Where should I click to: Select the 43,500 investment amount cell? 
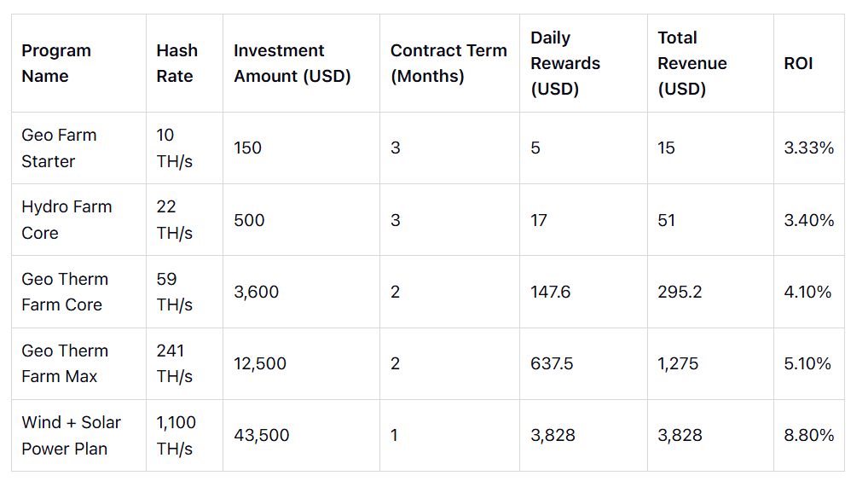pyautogui.click(x=262, y=435)
